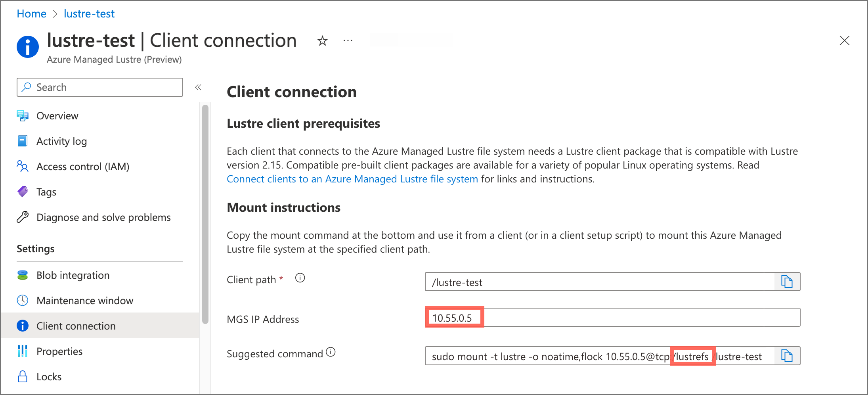This screenshot has width=868, height=395.
Task: Show the Client path tooltip info icon
Action: (x=300, y=278)
